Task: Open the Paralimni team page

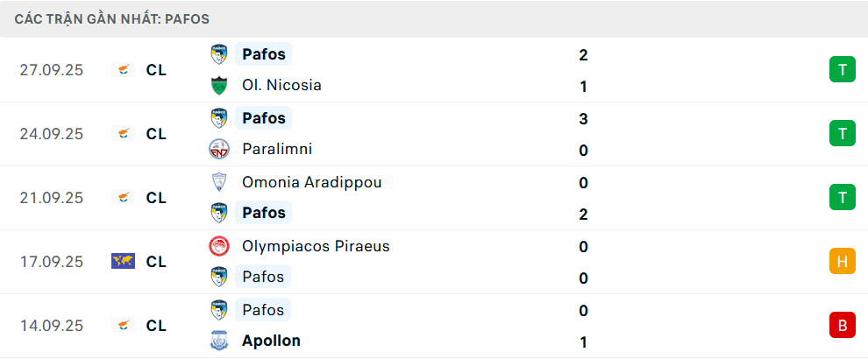Action: (277, 150)
